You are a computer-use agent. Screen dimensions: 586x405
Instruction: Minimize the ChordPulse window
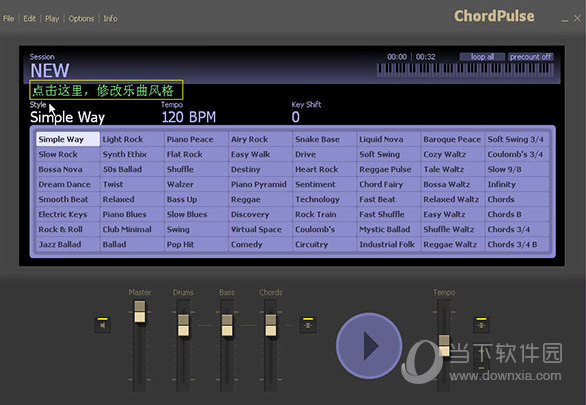[565, 19]
